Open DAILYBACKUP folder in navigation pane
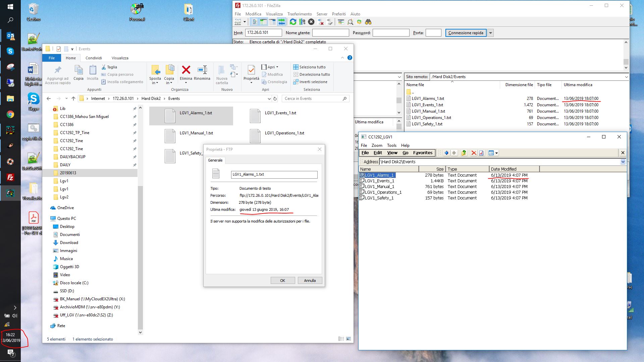This screenshot has width=644, height=362. click(73, 157)
